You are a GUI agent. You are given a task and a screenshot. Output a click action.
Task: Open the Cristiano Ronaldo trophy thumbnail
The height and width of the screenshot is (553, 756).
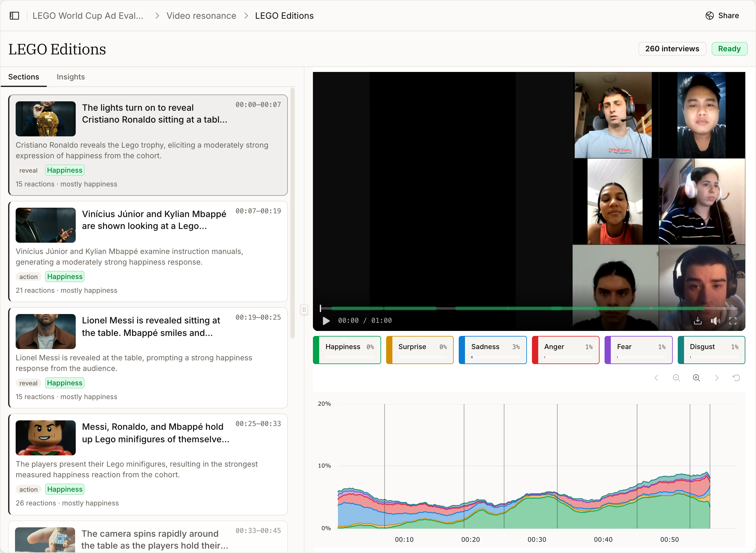tap(46, 119)
